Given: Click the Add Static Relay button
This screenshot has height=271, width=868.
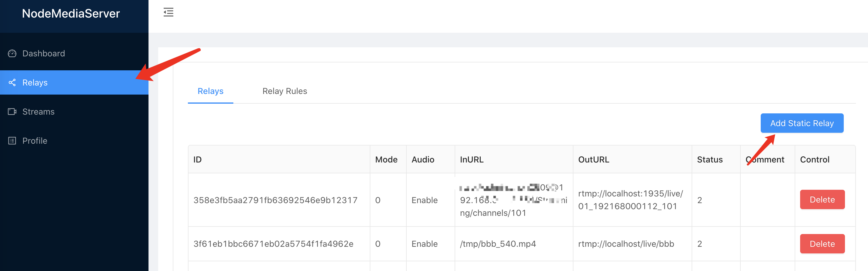Looking at the screenshot, I should (x=802, y=123).
